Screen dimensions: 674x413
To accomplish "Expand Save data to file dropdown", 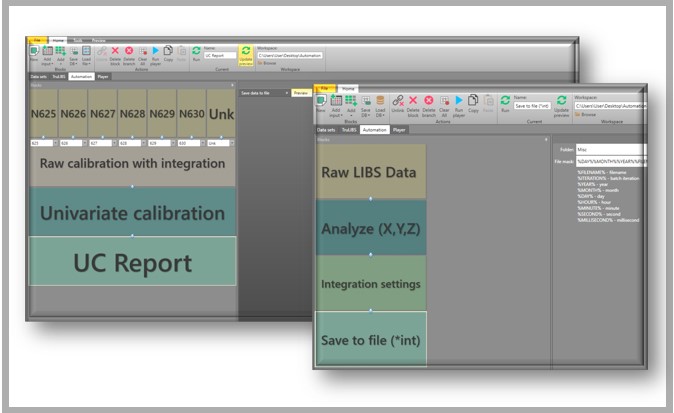I will click(287, 93).
